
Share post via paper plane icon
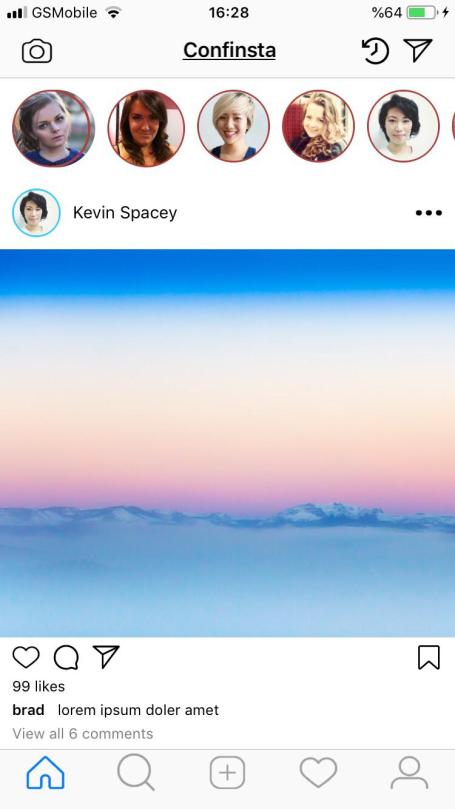pos(106,656)
